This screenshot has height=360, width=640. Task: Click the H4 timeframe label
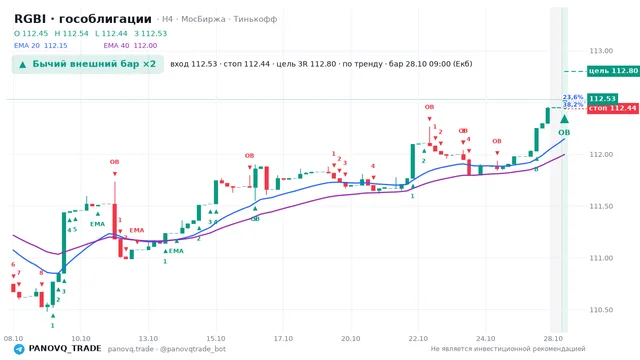click(x=167, y=19)
